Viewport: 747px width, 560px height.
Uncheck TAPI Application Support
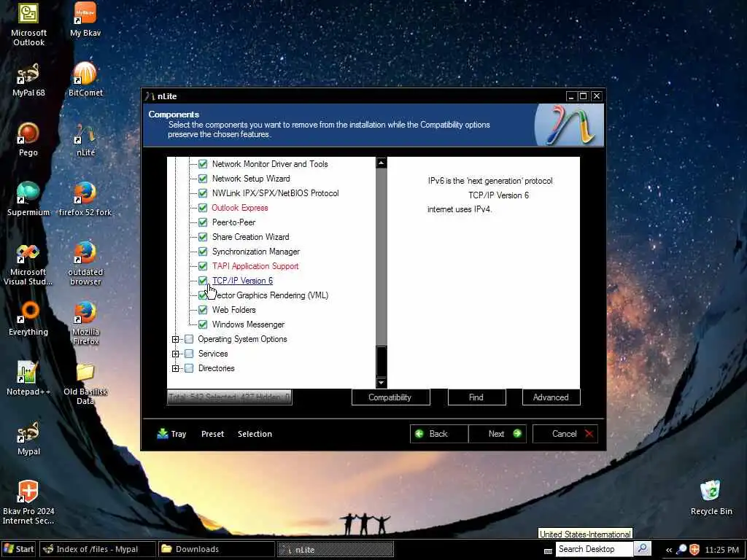pos(203,266)
